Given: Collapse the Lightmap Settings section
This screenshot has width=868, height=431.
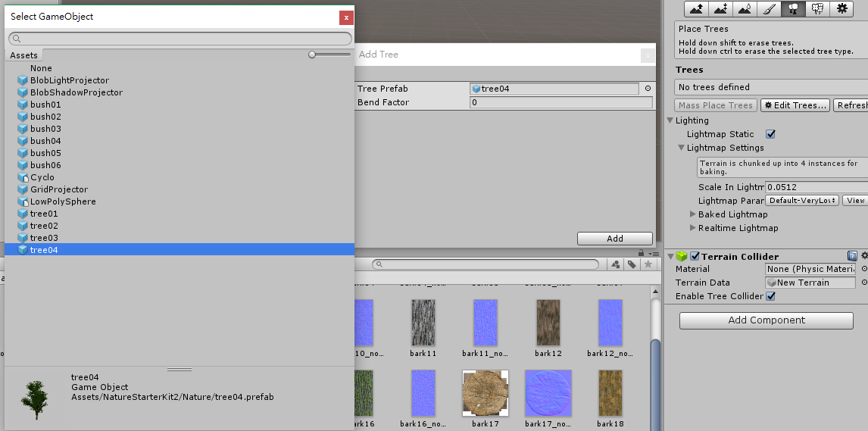Looking at the screenshot, I should point(682,148).
